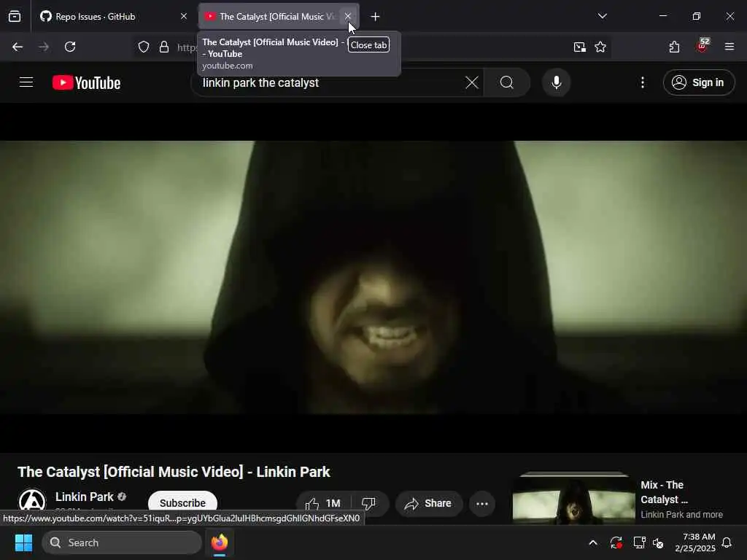Close the Repo Issues GitHub tab

pyautogui.click(x=184, y=16)
